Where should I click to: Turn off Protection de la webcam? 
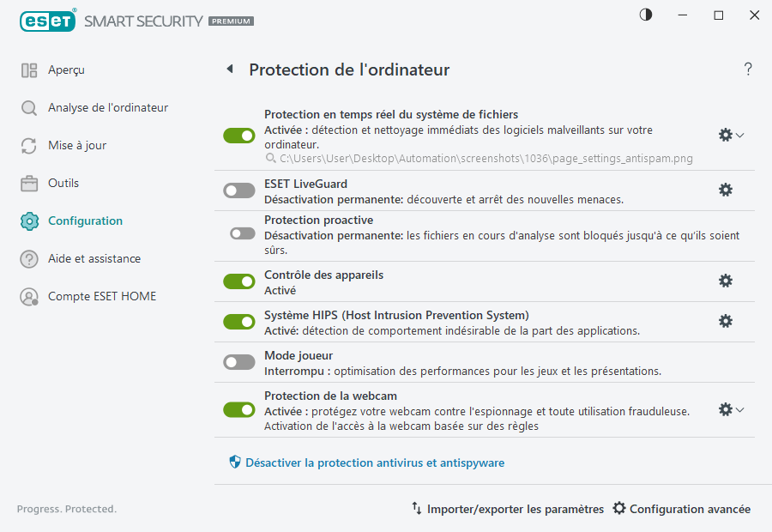pos(238,409)
